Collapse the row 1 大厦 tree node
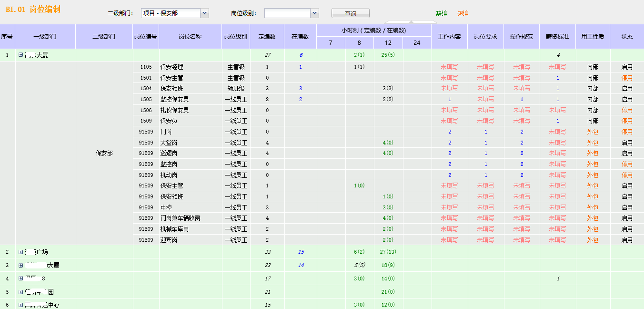Screen dimensions: 644x309 click(20, 55)
